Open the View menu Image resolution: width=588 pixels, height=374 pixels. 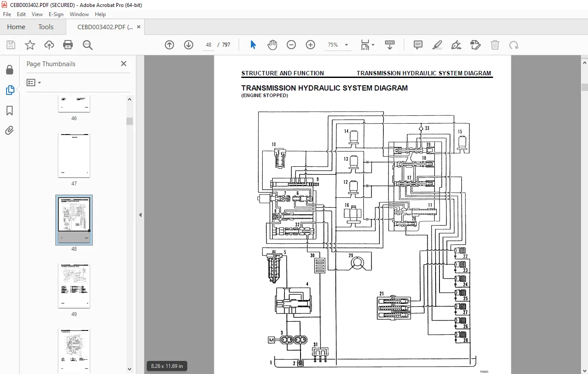(x=37, y=14)
